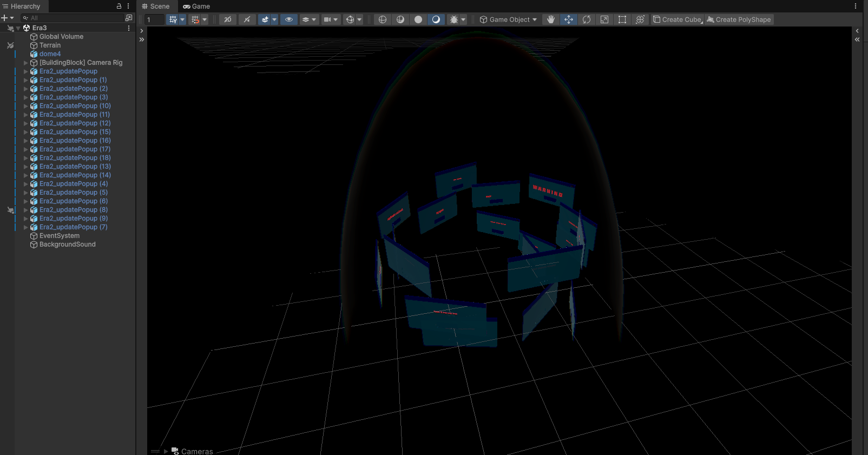This screenshot has width=868, height=455.
Task: Select the Hand view tool
Action: [x=551, y=19]
